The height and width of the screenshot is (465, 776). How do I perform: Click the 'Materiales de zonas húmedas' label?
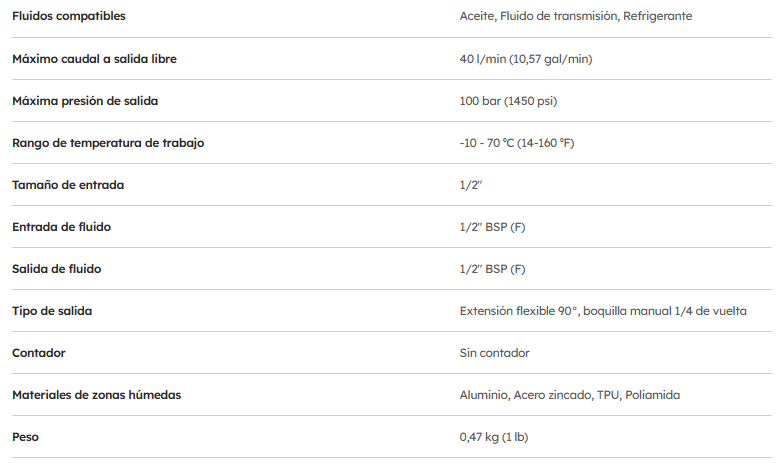[96, 395]
